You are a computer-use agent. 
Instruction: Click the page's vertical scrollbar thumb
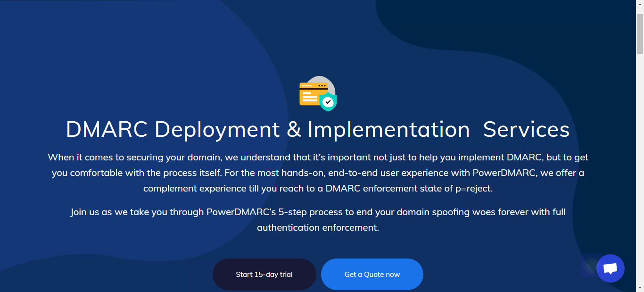(640, 34)
